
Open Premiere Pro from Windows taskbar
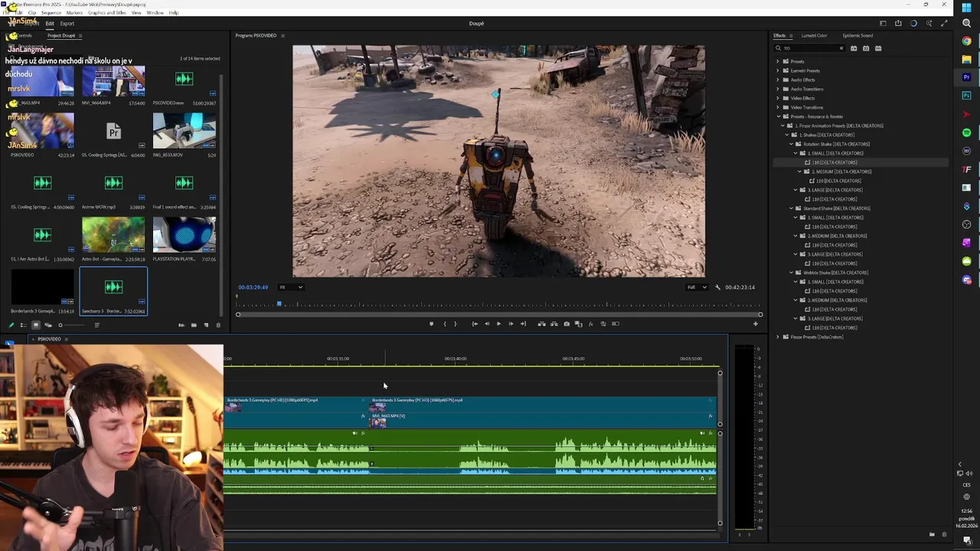pyautogui.click(x=966, y=77)
